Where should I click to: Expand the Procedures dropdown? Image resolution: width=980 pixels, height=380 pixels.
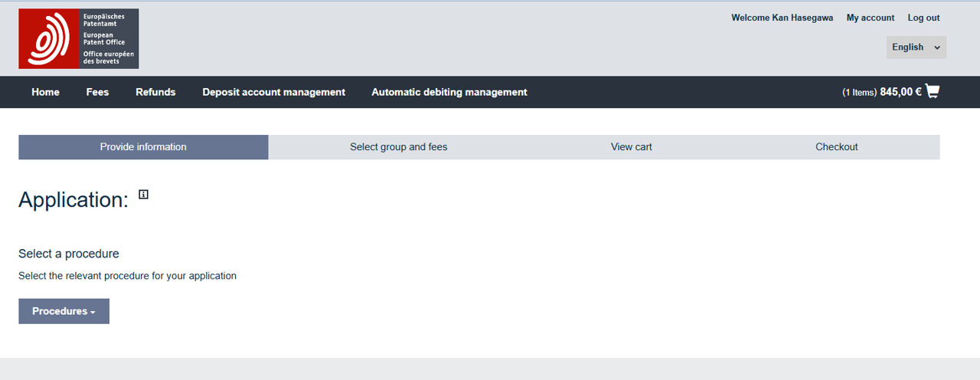(x=64, y=311)
